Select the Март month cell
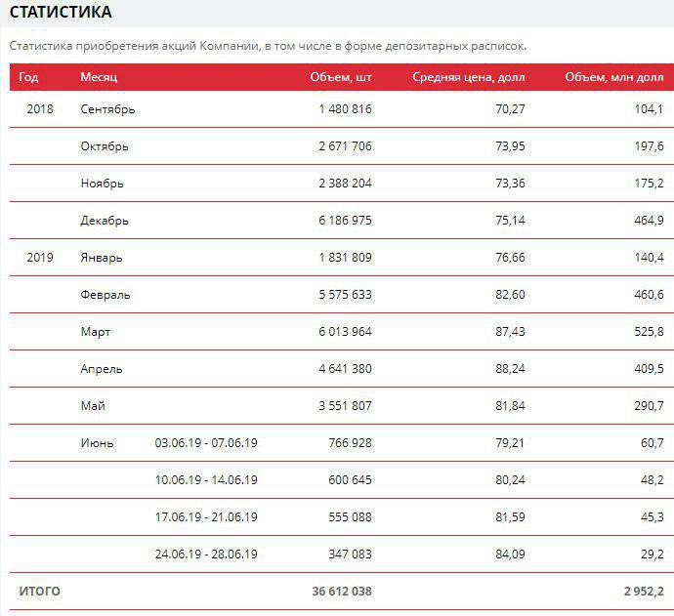This screenshot has height=616, width=674. click(x=96, y=332)
